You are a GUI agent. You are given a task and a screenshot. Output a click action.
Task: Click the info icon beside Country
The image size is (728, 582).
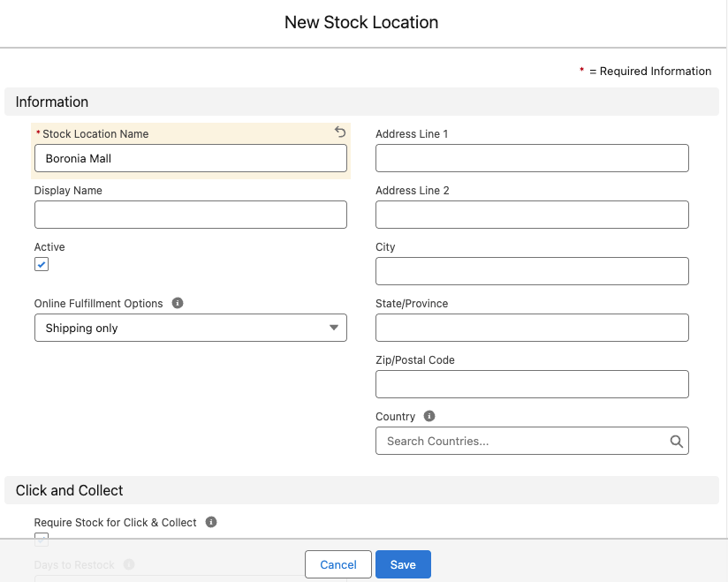[430, 416]
